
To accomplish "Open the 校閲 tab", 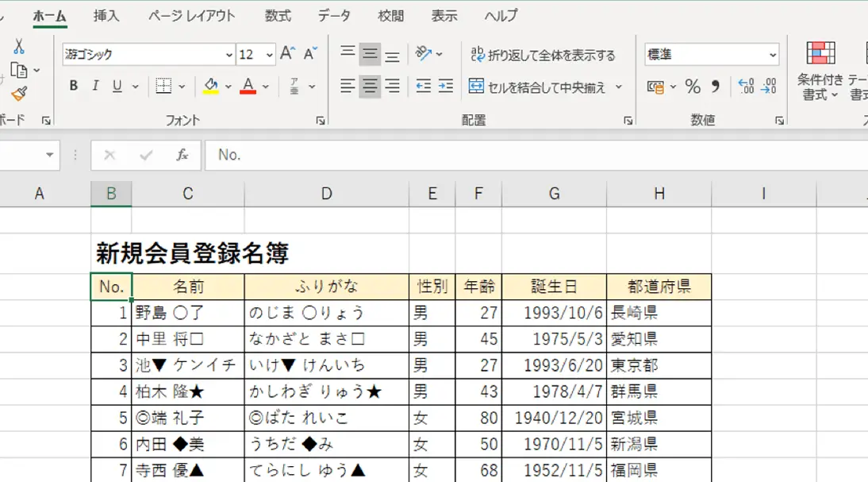I will coord(390,16).
